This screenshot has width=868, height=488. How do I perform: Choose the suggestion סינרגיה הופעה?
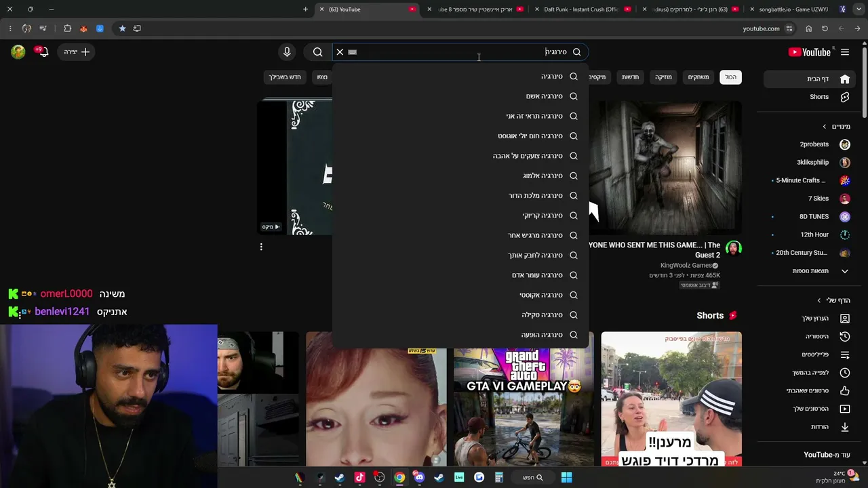[x=461, y=335]
